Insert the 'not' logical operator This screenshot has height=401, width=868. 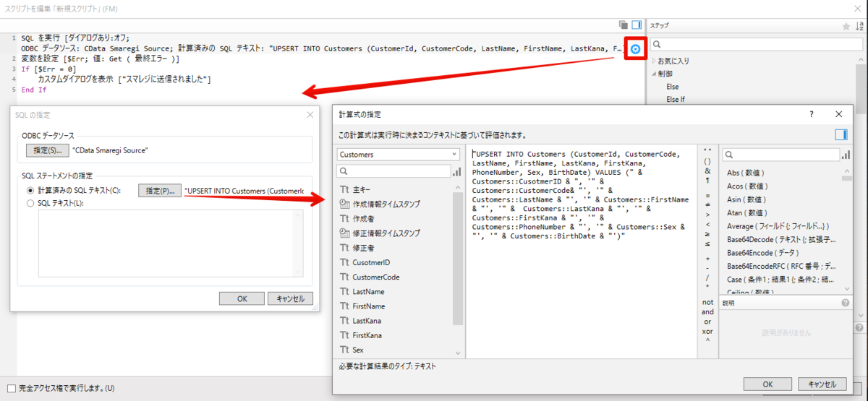tap(707, 302)
